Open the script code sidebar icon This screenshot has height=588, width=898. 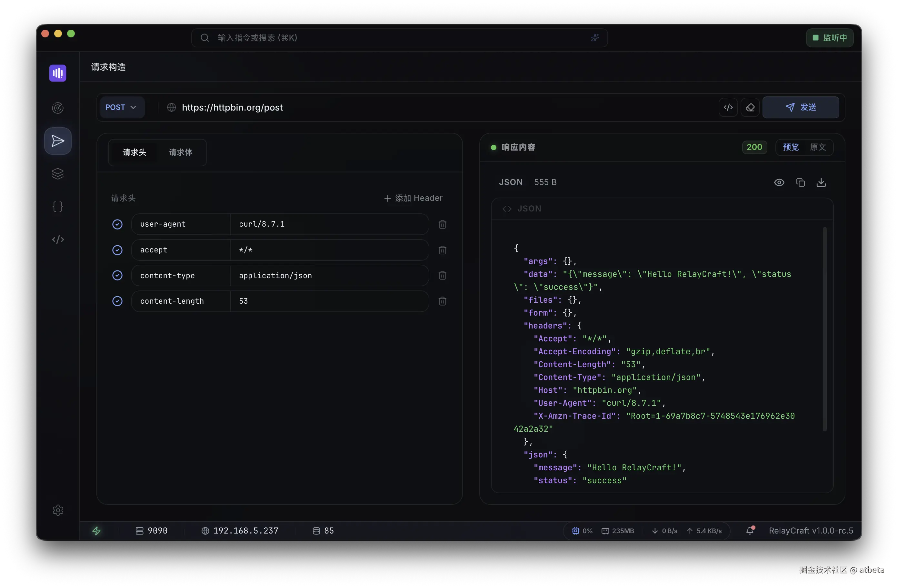click(x=58, y=240)
